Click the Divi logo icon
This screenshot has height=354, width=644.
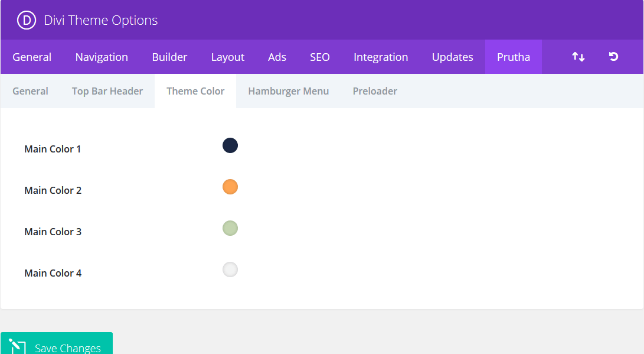27,20
